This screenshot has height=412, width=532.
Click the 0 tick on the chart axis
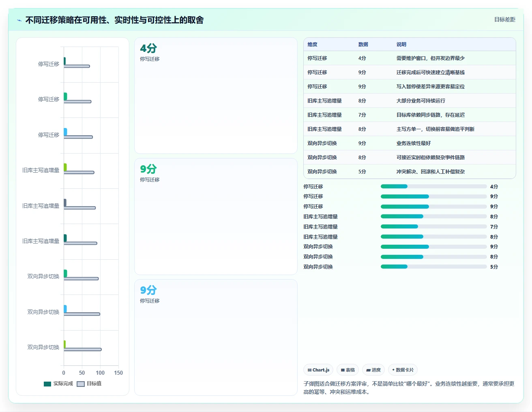[64, 373]
